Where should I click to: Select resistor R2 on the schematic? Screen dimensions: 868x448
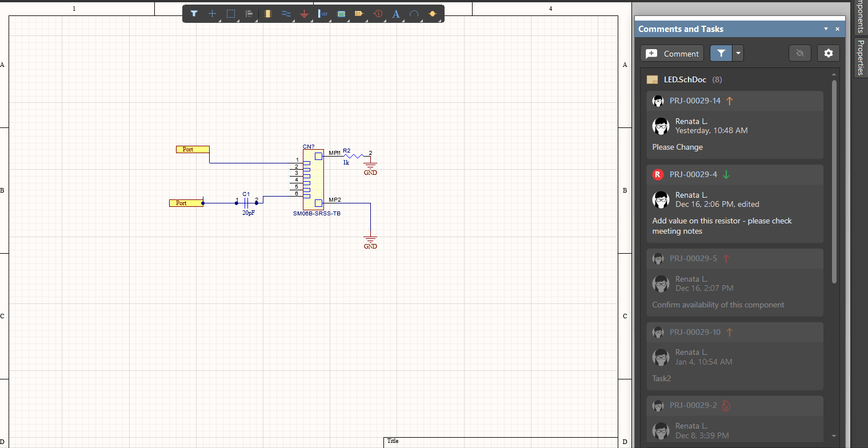tap(354, 155)
